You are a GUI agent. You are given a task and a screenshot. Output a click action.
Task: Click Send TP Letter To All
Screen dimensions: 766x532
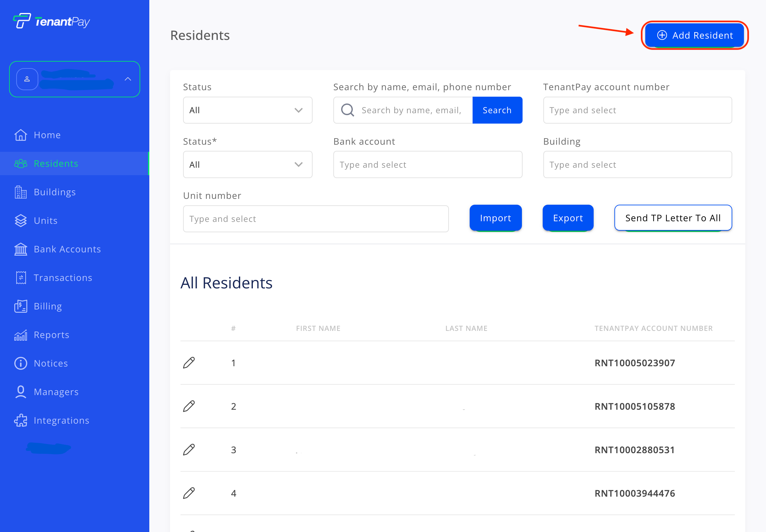(x=673, y=218)
